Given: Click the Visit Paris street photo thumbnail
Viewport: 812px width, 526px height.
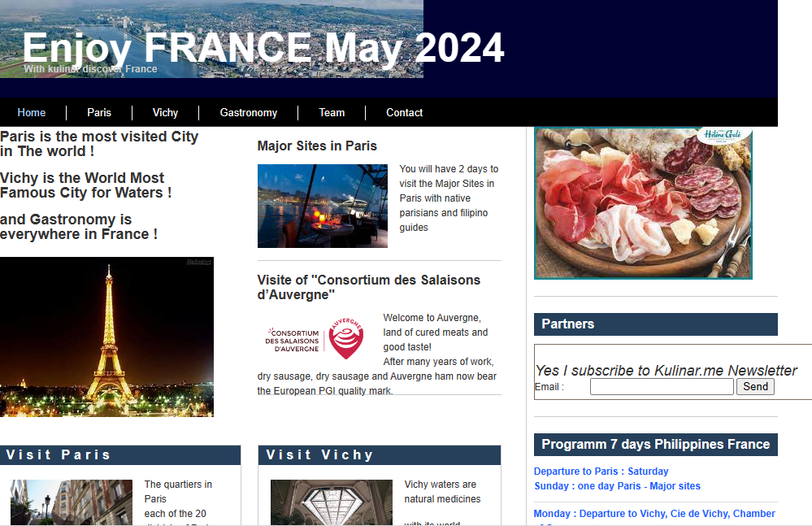Looking at the screenshot, I should (72, 502).
